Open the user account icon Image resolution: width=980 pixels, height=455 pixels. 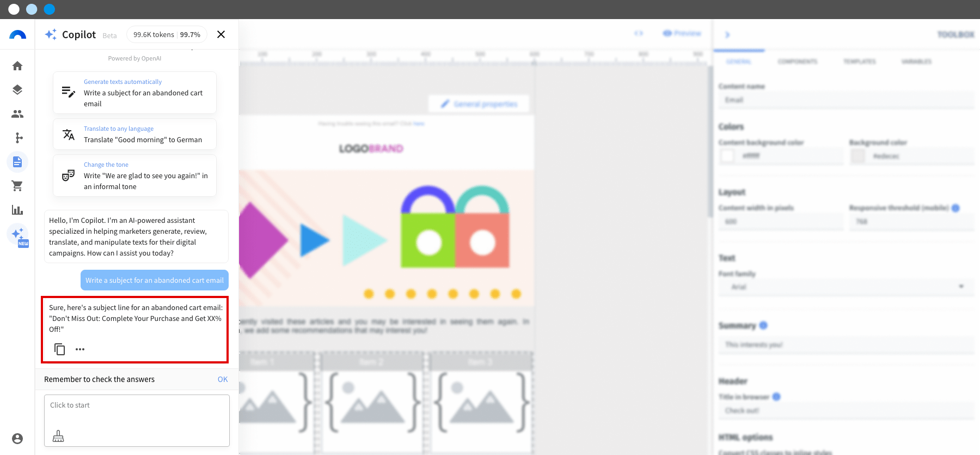tap(17, 439)
